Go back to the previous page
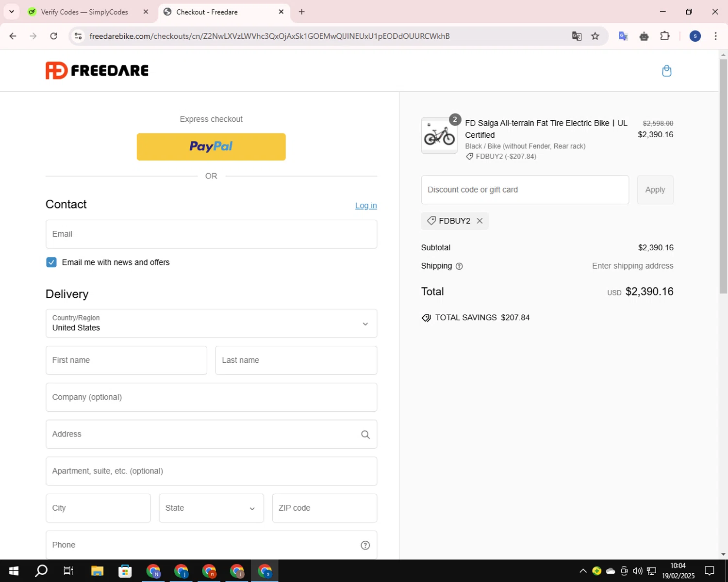This screenshot has height=582, width=728. (x=13, y=36)
